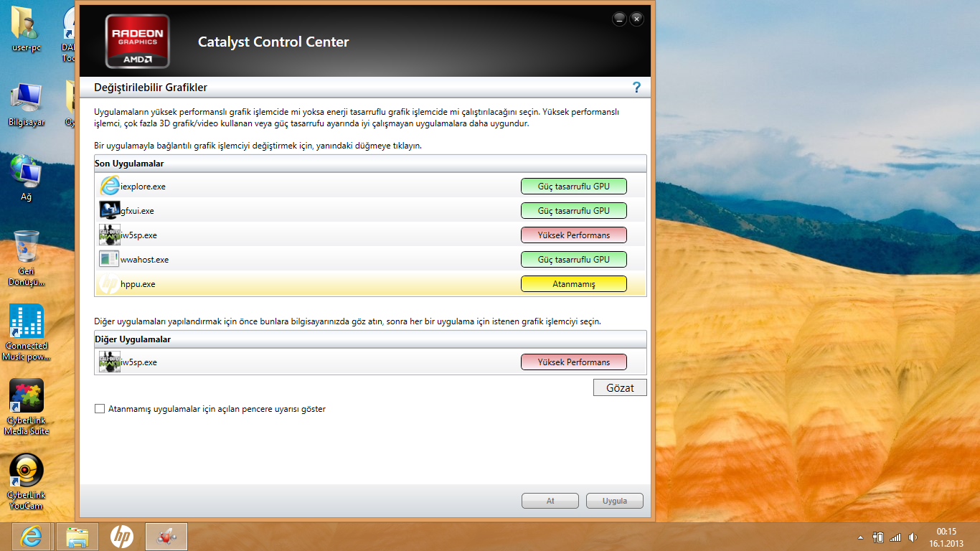Click the Gözat browse button
The image size is (980, 551).
tap(620, 387)
